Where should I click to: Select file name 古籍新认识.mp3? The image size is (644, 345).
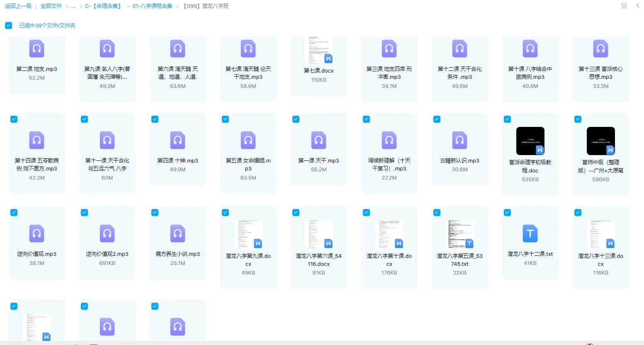coord(459,160)
